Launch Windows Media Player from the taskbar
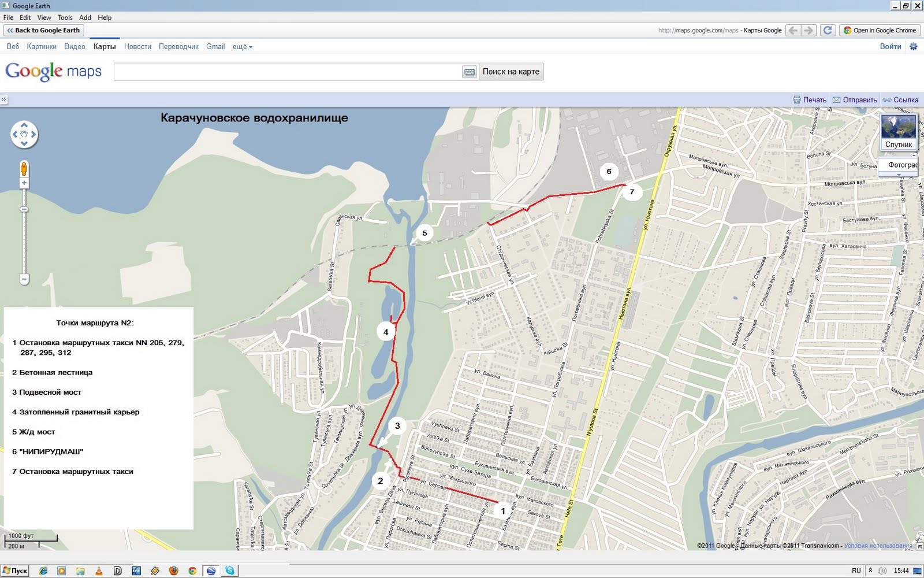This screenshot has height=578, width=924. [62, 570]
